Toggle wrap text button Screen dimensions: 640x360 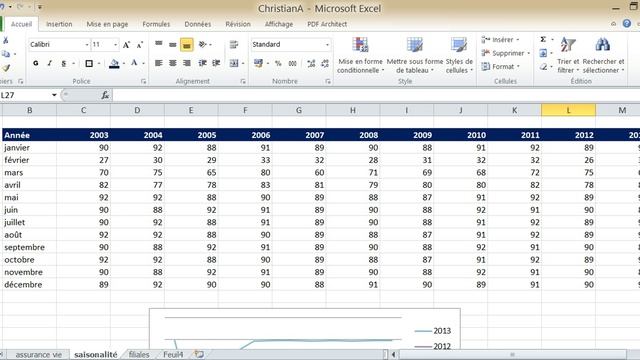(233, 44)
